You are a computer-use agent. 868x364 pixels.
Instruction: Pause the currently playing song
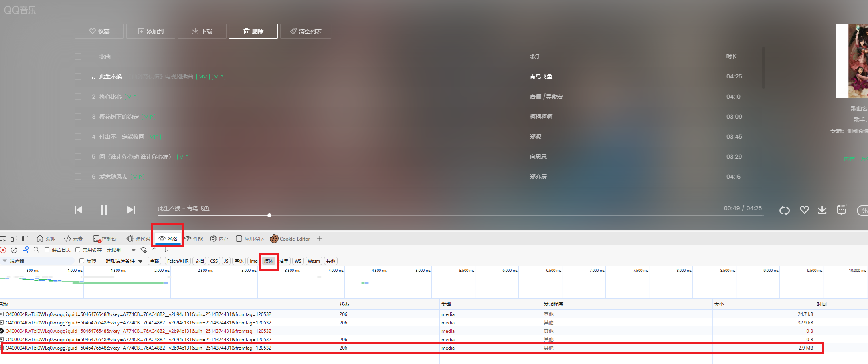coord(104,210)
